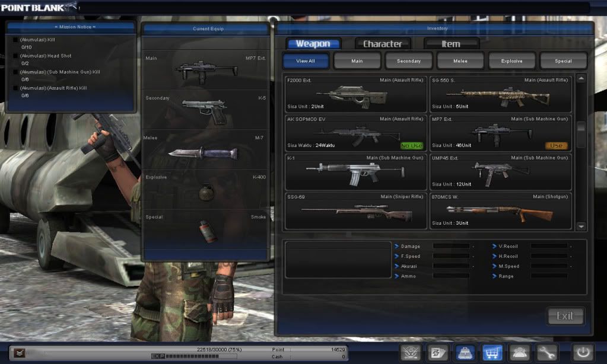
Task: Toggle the Assault Rifle Kill mission checkbox
Action: click(x=15, y=88)
